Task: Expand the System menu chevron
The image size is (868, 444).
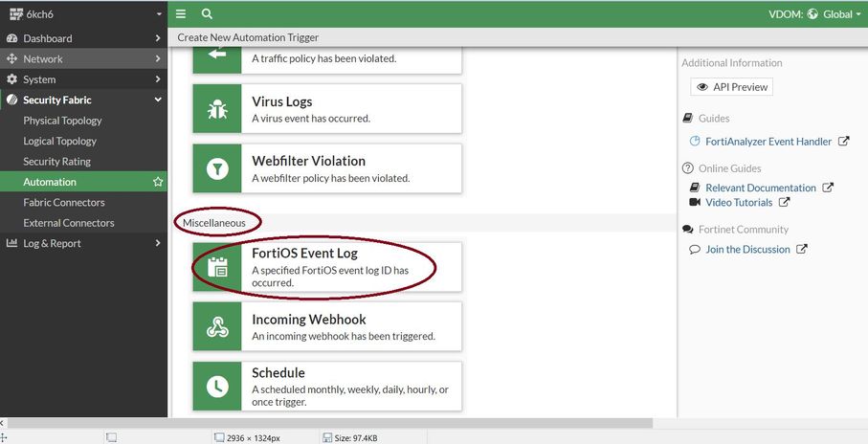Action: tap(157, 79)
